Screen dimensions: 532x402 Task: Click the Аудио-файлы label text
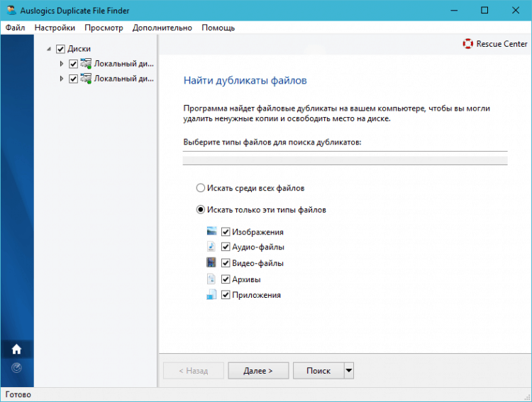pos(258,247)
